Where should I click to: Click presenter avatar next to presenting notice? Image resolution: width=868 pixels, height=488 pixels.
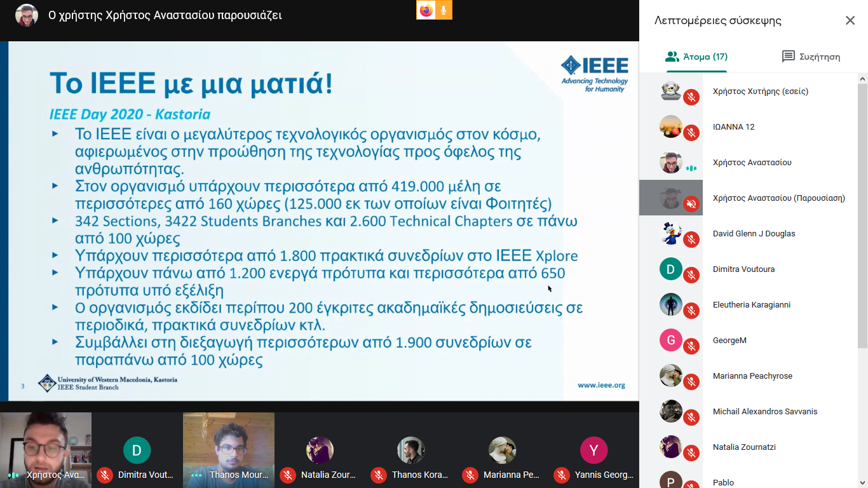[x=27, y=15]
